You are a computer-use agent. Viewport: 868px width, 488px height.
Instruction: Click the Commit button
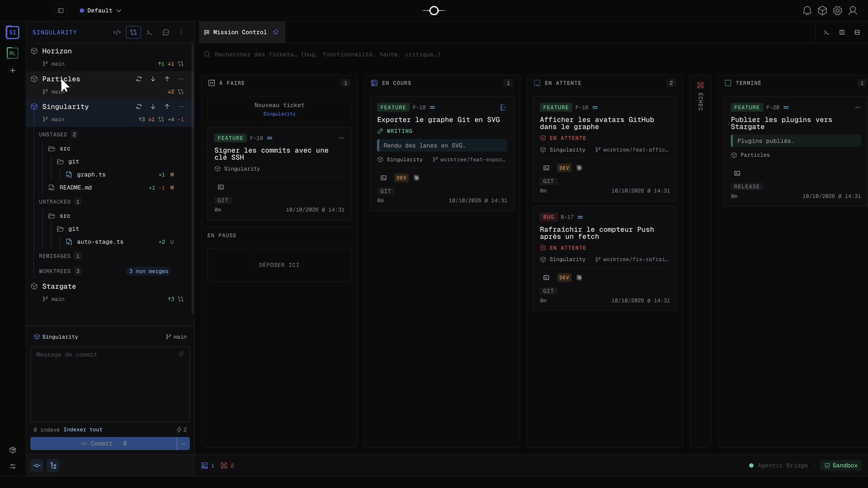click(x=104, y=444)
